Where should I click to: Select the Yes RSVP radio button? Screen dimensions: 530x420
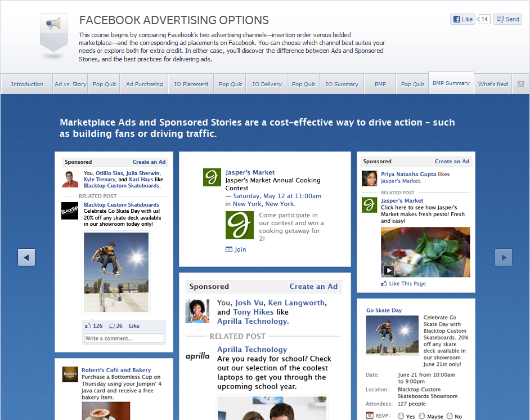pos(401,416)
